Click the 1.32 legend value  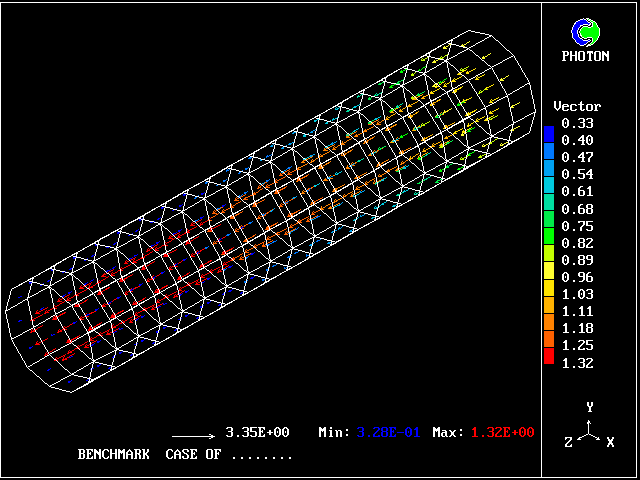(577, 362)
